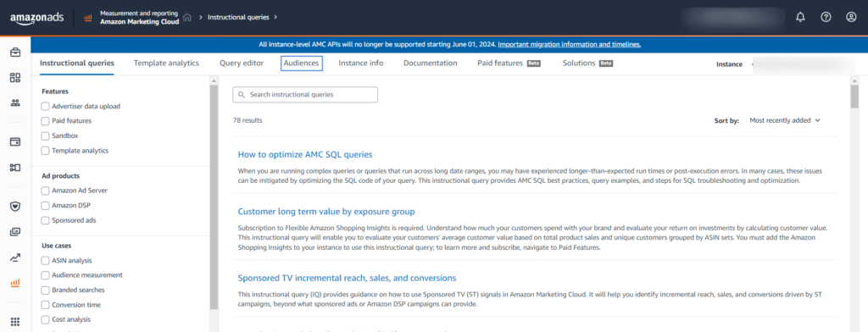868x332 pixels.
Task: Tick Audience measurement checkbox
Action: click(x=46, y=275)
